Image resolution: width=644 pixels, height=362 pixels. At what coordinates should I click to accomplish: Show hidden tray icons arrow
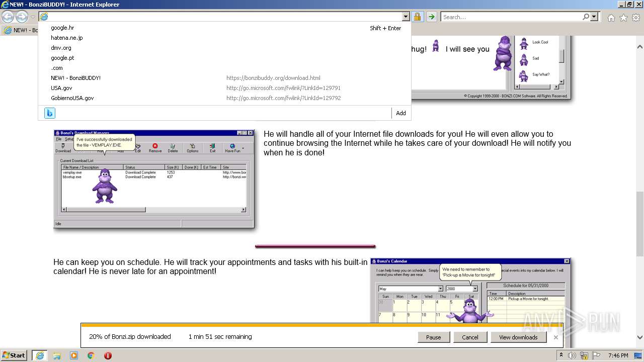click(x=561, y=355)
